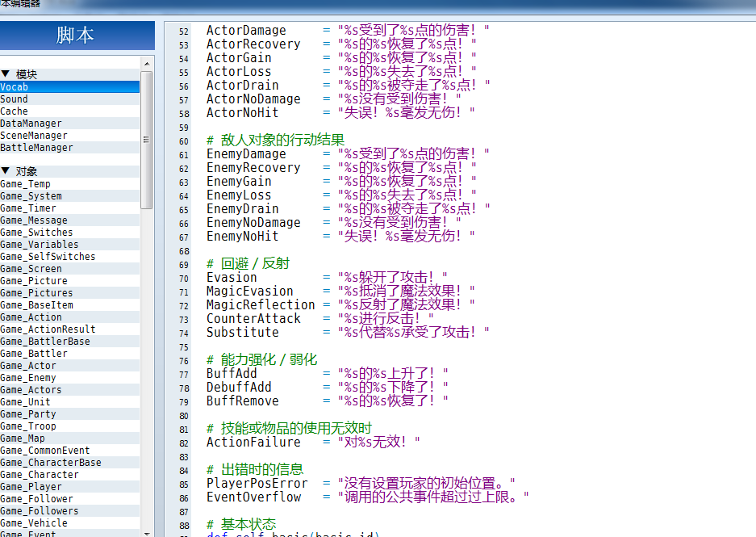Open the Game_Temp script
Viewport: 756px width, 537px height.
pyautogui.click(x=69, y=184)
